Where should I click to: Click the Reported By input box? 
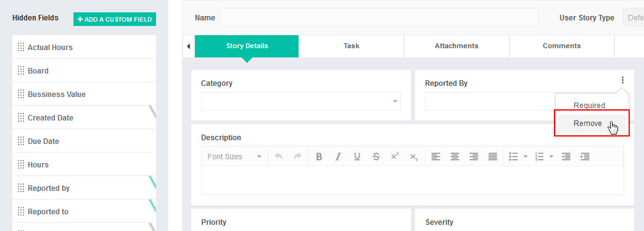tap(490, 101)
